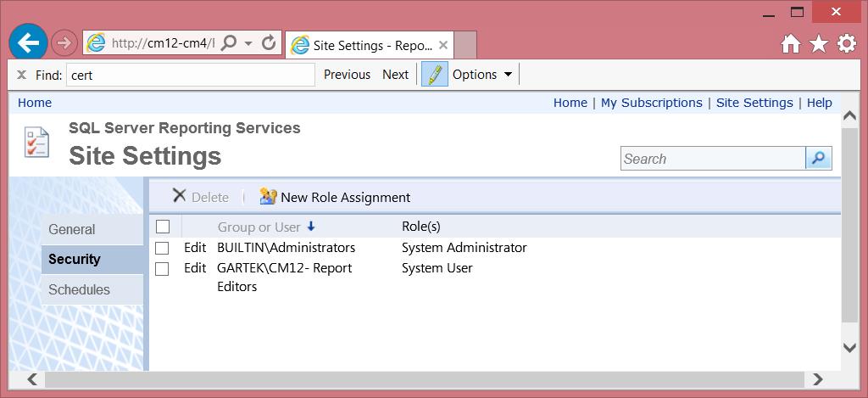Open browser Tools gear icon

[847, 44]
